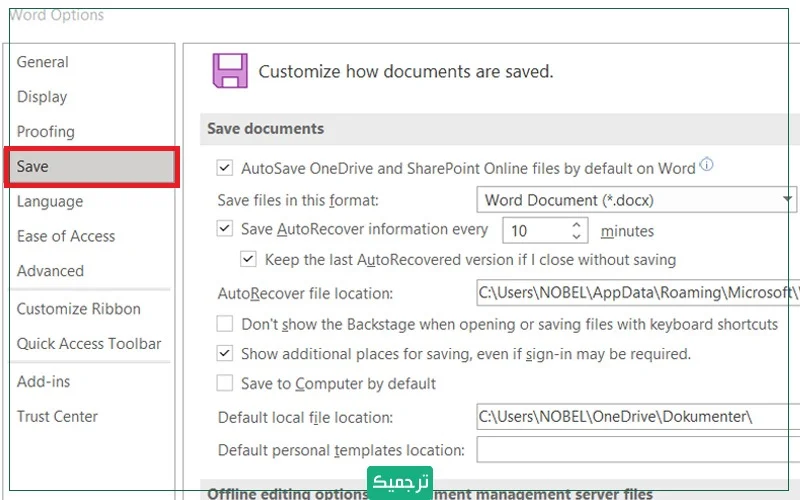
Task: Go to the Language options category
Action: pyautogui.click(x=50, y=201)
